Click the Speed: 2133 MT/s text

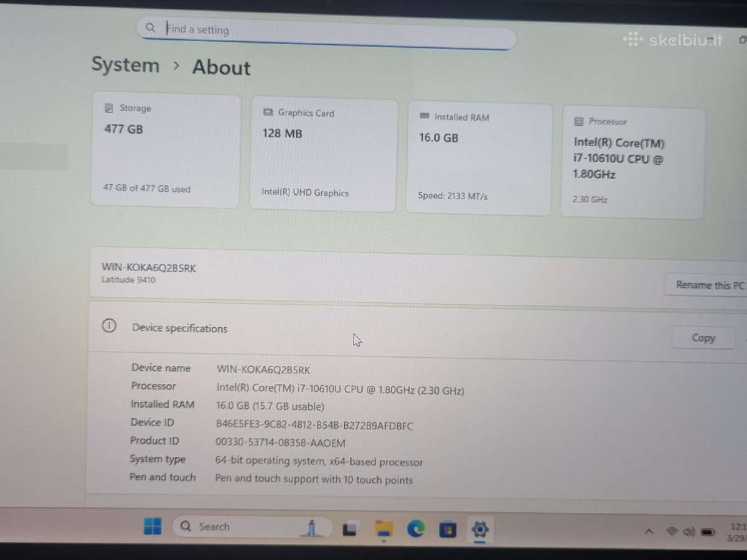pos(453,196)
